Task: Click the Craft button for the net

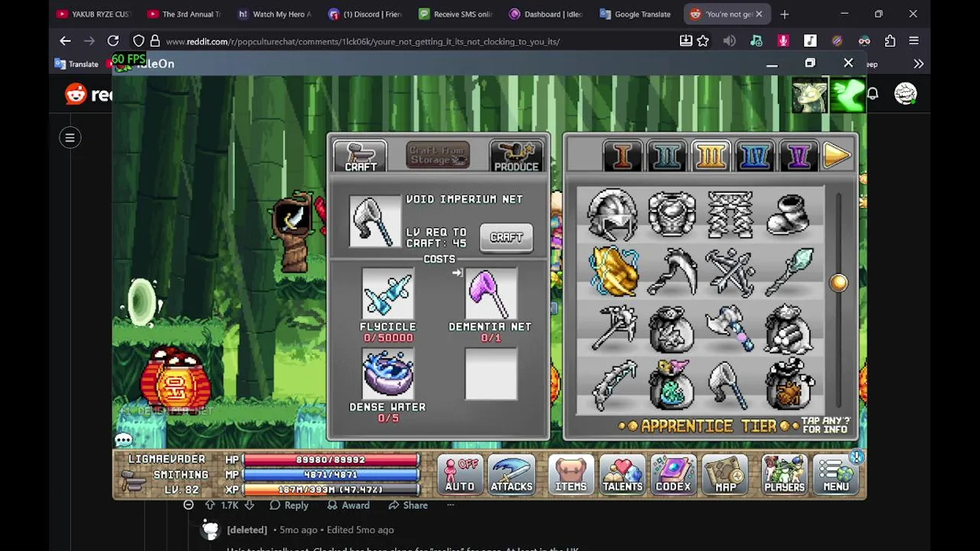Action: [x=507, y=237]
